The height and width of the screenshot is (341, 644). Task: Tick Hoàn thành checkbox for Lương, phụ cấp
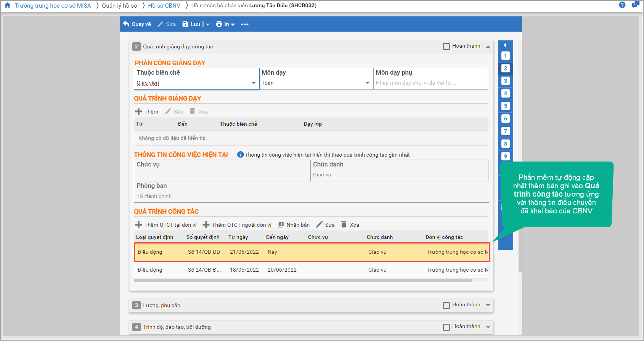(446, 305)
